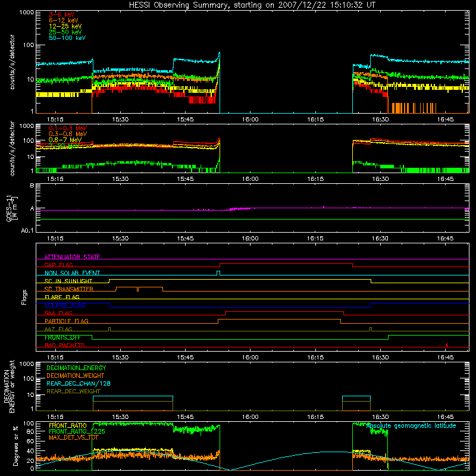Select the AAZ_FLAG label

[58, 329]
